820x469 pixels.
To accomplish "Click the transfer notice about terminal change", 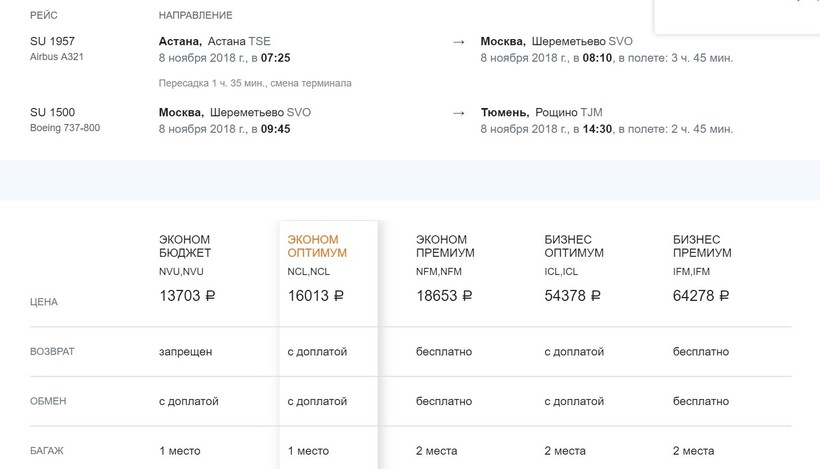I will pyautogui.click(x=255, y=83).
